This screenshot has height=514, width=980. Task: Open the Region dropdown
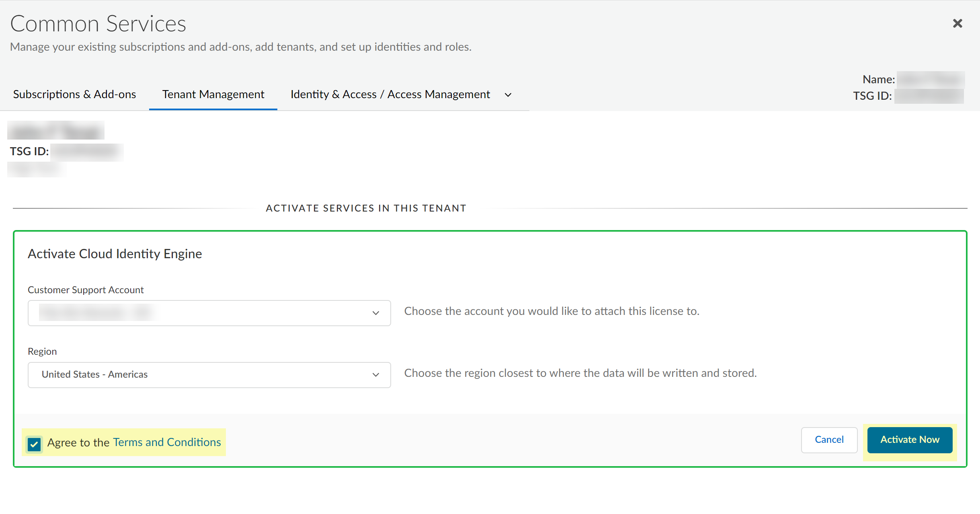coord(209,375)
